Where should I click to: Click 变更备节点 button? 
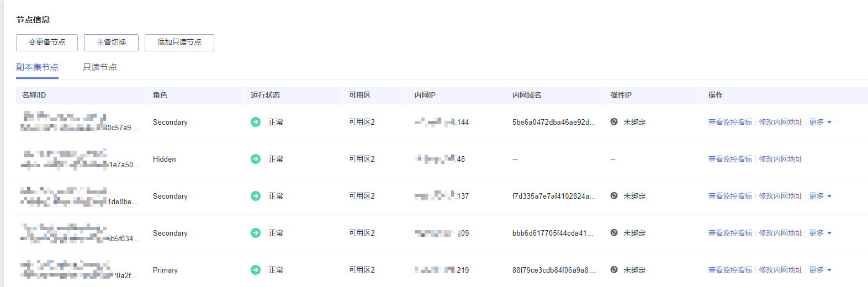click(47, 42)
